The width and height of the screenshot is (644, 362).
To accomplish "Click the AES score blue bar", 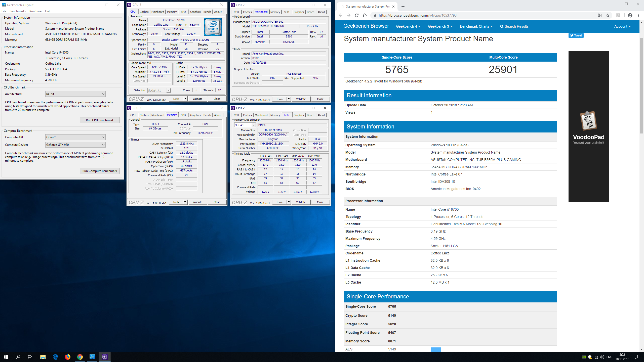I will pos(435,349).
